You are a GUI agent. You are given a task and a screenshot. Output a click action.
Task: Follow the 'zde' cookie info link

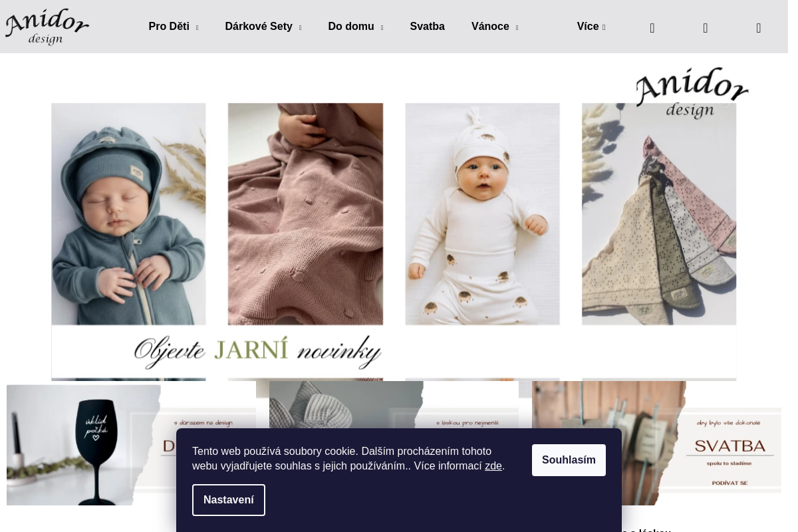point(493,466)
